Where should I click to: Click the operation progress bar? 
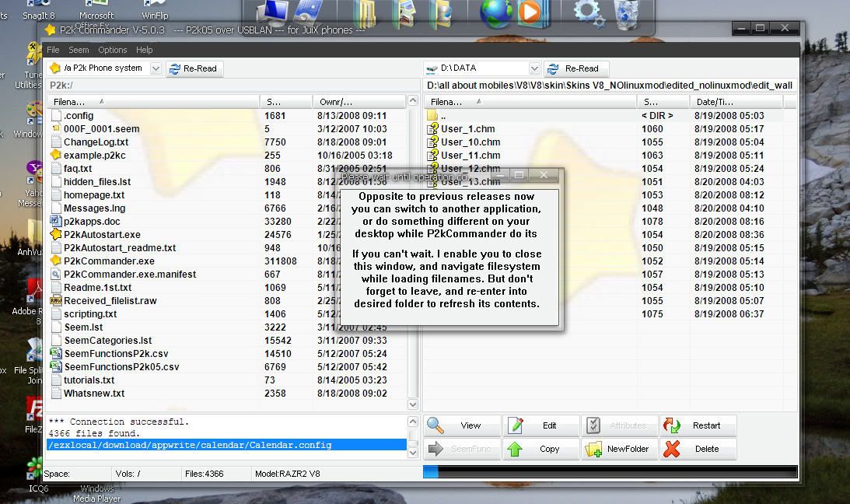tap(610, 472)
